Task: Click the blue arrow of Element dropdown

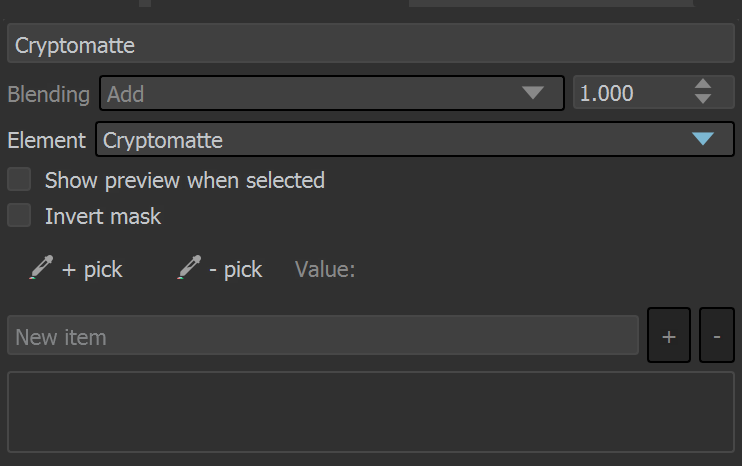Action: coord(703,139)
